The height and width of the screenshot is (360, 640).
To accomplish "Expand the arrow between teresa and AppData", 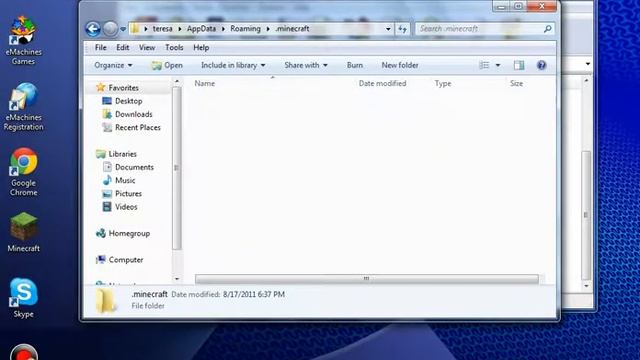I will click(x=180, y=29).
